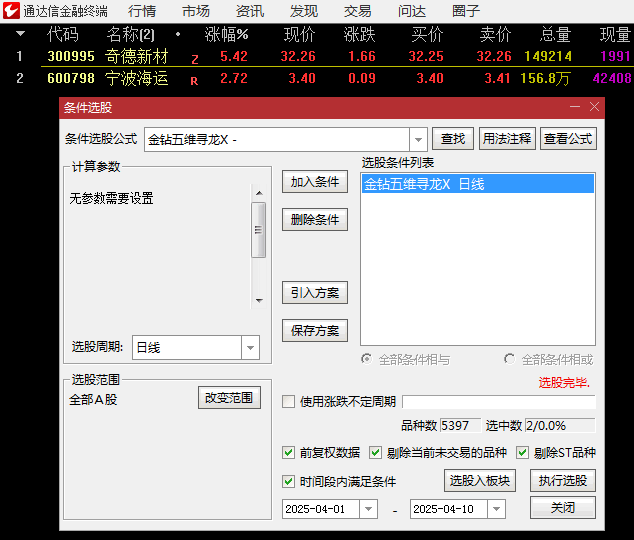Click the 计算参数 scrollbar down arrow
Image resolution: width=634 pixels, height=540 pixels.
[259, 301]
